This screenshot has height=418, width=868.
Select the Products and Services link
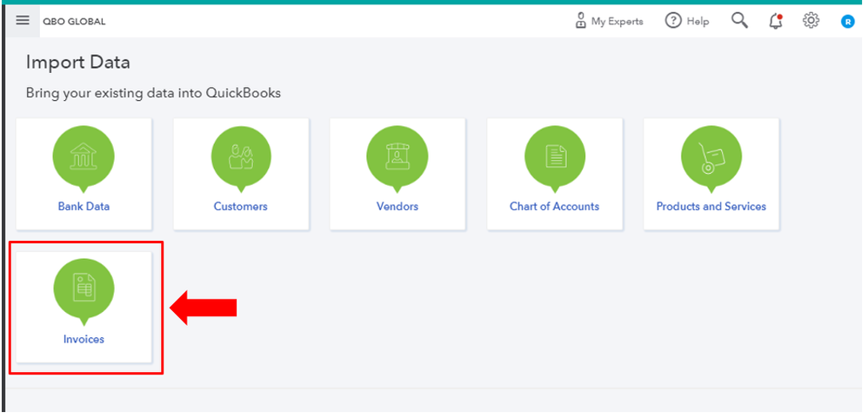click(711, 207)
